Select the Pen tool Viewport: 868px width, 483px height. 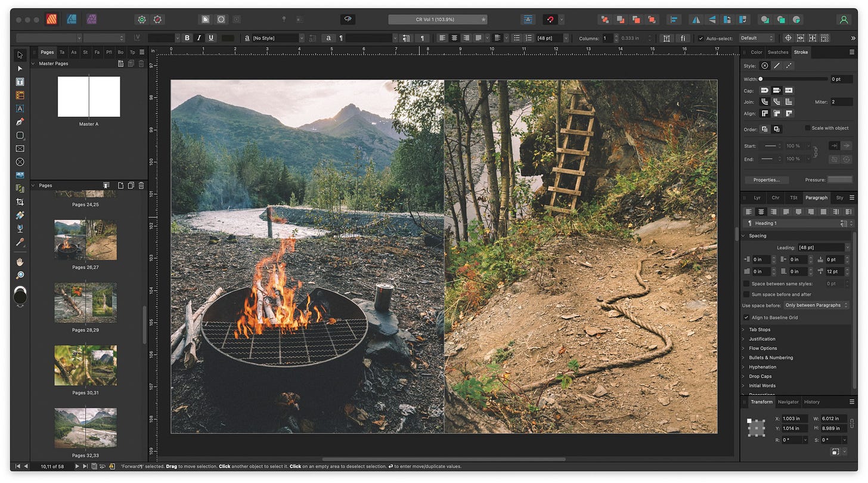[20, 122]
